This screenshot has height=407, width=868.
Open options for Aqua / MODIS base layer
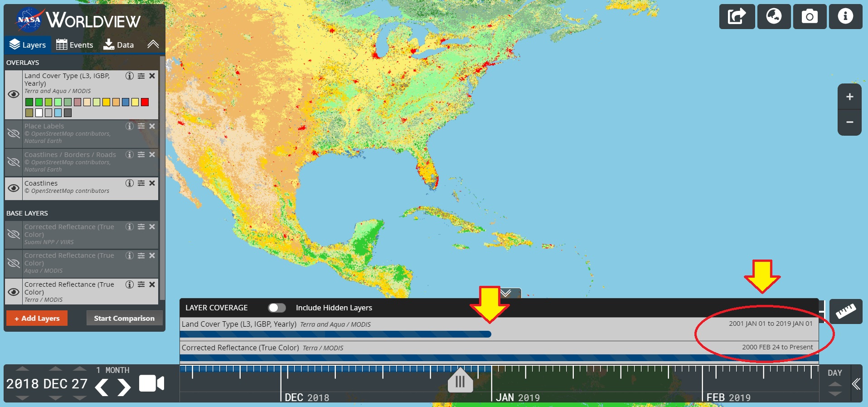pyautogui.click(x=141, y=255)
